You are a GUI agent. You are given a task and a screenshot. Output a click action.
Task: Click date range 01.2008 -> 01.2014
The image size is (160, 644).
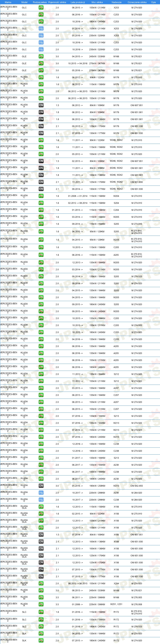coord(78,196)
